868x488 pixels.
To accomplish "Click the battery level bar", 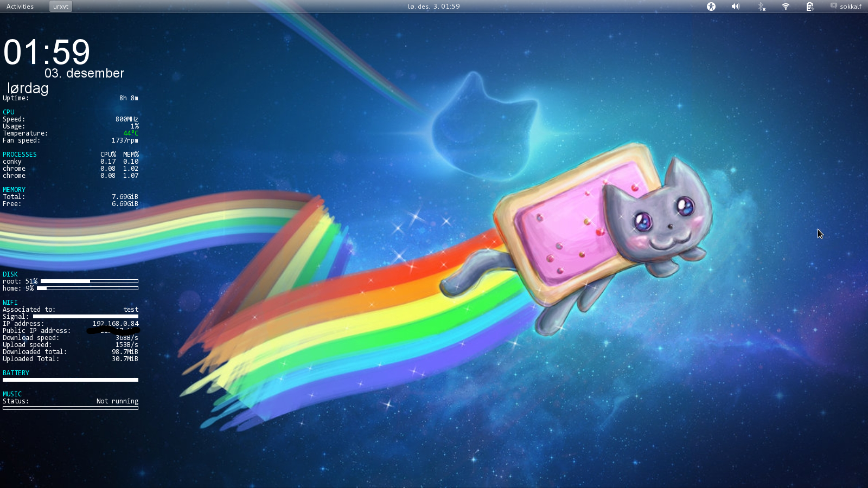I will pos(71,380).
